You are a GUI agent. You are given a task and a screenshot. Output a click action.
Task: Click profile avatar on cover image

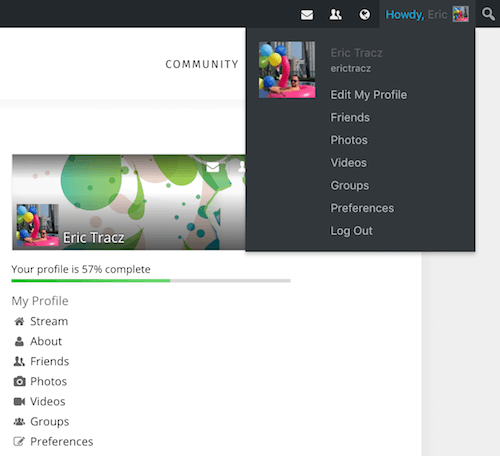point(38,225)
